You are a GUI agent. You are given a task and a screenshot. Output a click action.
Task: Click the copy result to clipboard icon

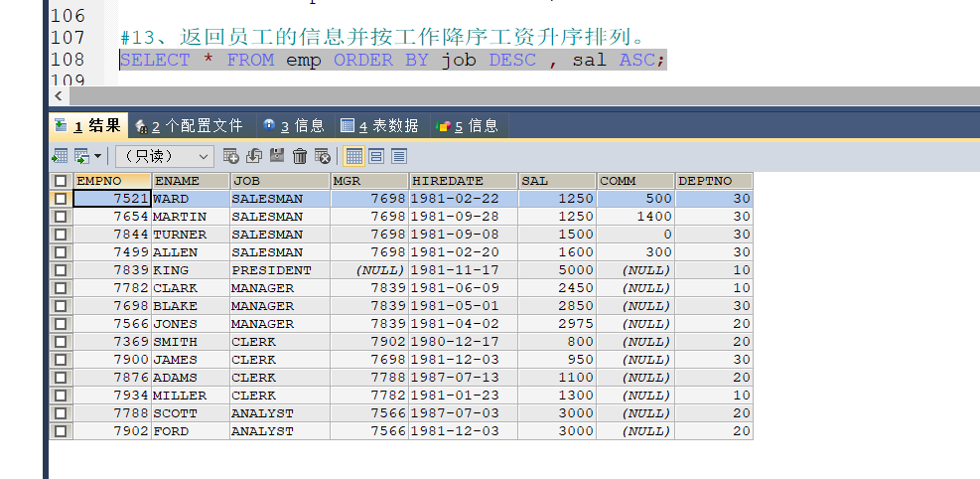(81, 156)
